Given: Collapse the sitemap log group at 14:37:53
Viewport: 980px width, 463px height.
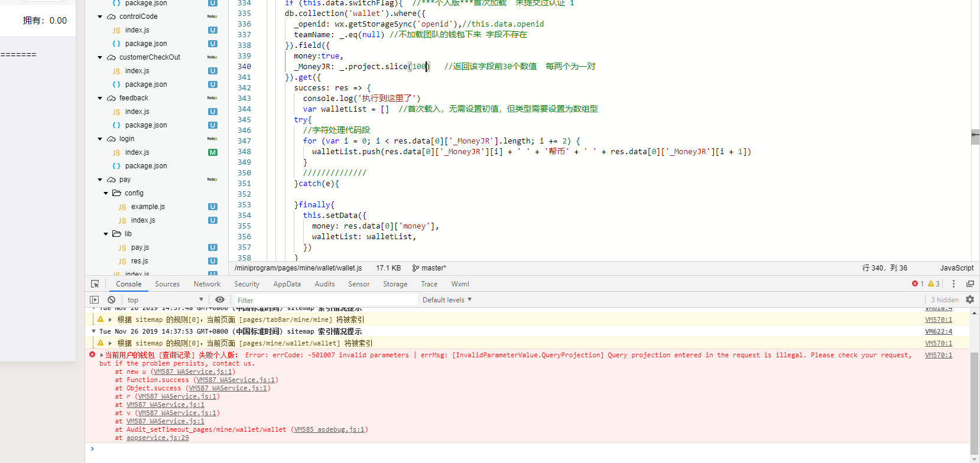Looking at the screenshot, I should pos(93,331).
